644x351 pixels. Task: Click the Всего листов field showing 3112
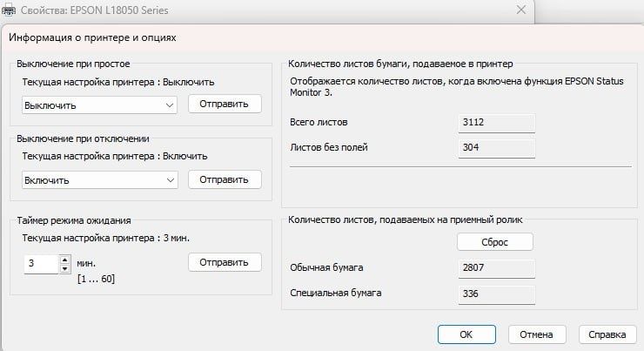[x=497, y=123]
